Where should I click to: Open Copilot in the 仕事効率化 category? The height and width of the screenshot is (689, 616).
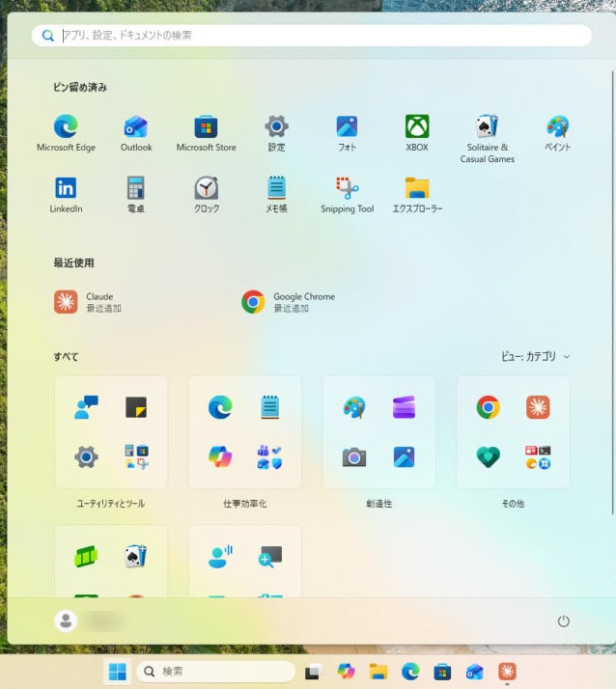point(220,457)
